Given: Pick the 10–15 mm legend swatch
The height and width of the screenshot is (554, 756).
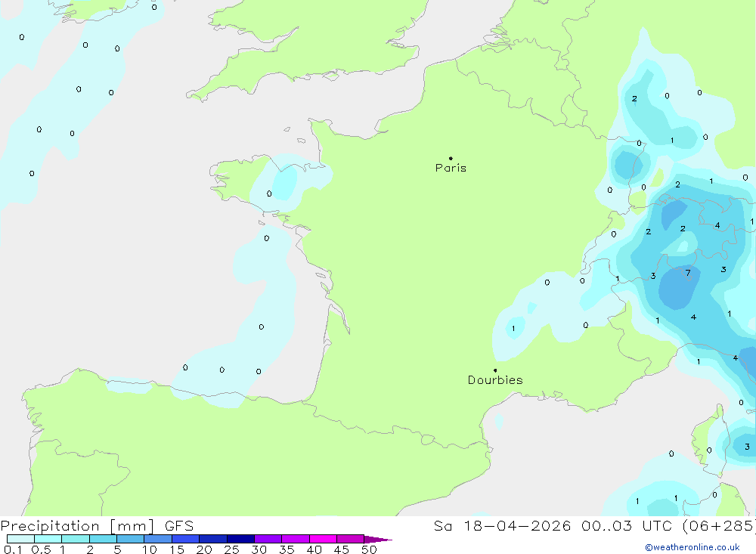Looking at the screenshot, I should click(158, 539).
